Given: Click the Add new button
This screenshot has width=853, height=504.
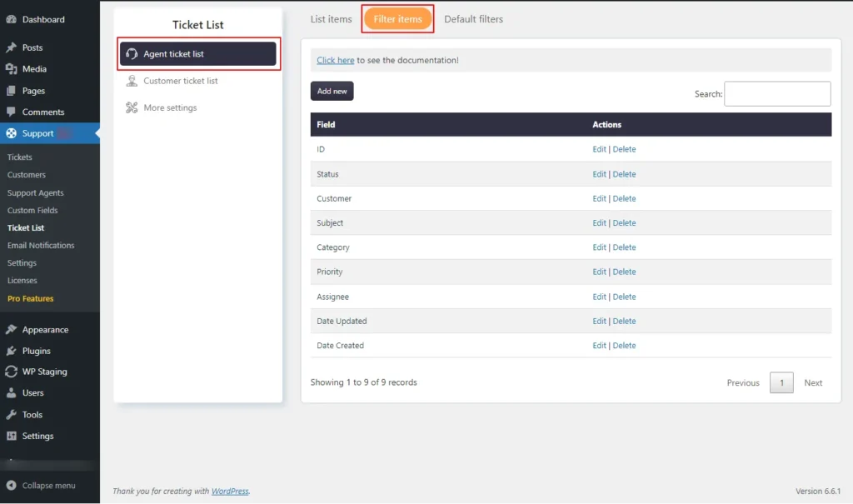Looking at the screenshot, I should pos(332,91).
